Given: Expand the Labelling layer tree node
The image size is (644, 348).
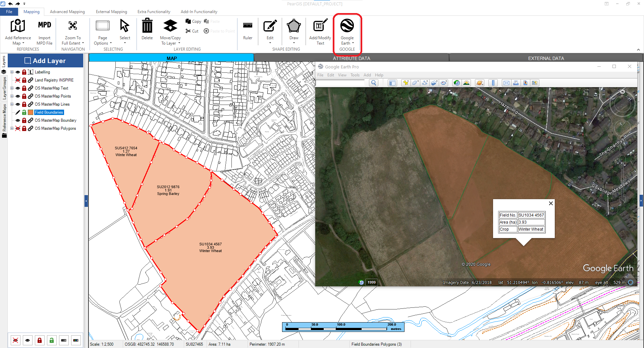Looking at the screenshot, I should click(x=12, y=72).
